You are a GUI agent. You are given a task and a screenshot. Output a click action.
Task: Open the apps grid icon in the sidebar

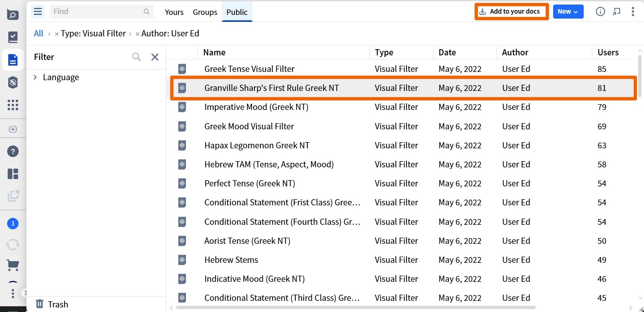coord(13,105)
